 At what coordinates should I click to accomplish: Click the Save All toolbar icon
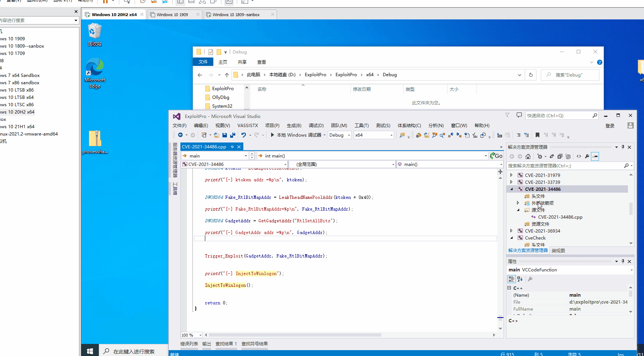tap(233, 135)
